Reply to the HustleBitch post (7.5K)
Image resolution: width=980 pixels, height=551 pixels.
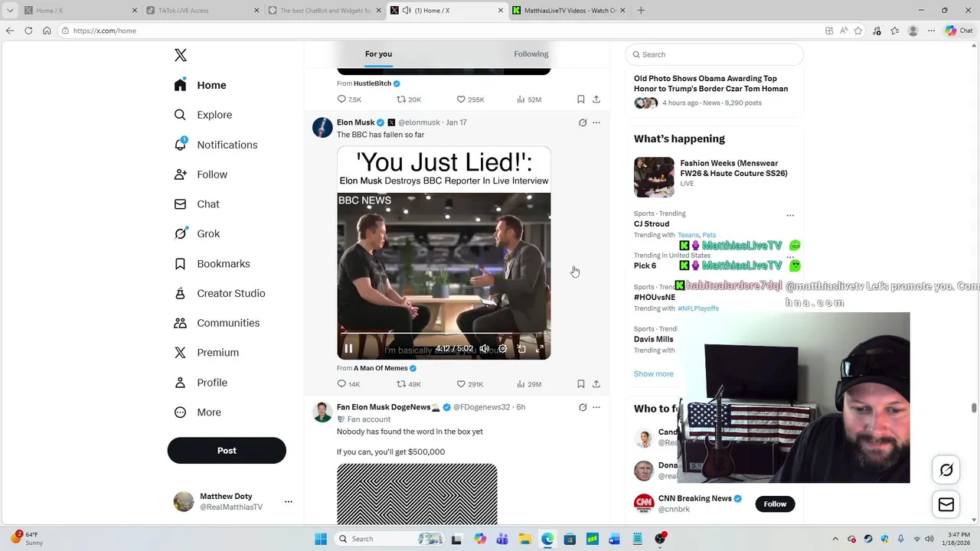348,99
